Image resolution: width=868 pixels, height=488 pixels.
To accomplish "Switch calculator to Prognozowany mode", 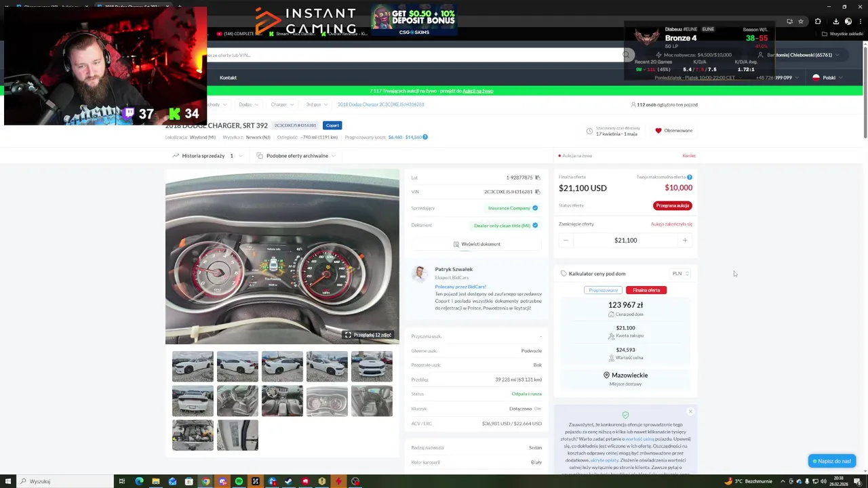I will coord(604,290).
